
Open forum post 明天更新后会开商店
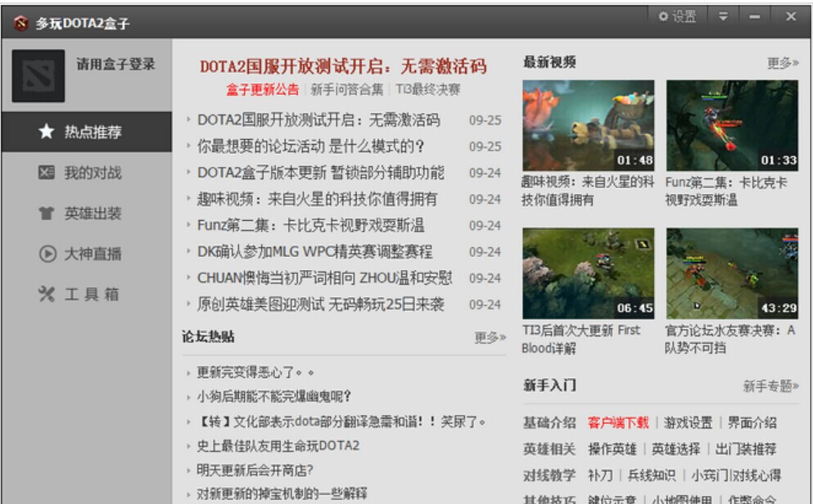[x=255, y=470]
